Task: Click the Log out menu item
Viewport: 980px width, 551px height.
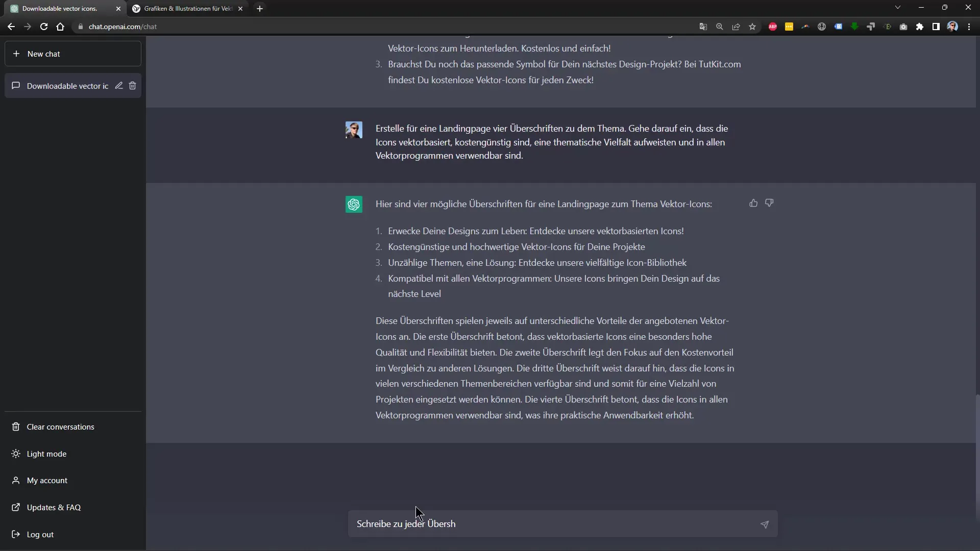Action: tap(40, 534)
